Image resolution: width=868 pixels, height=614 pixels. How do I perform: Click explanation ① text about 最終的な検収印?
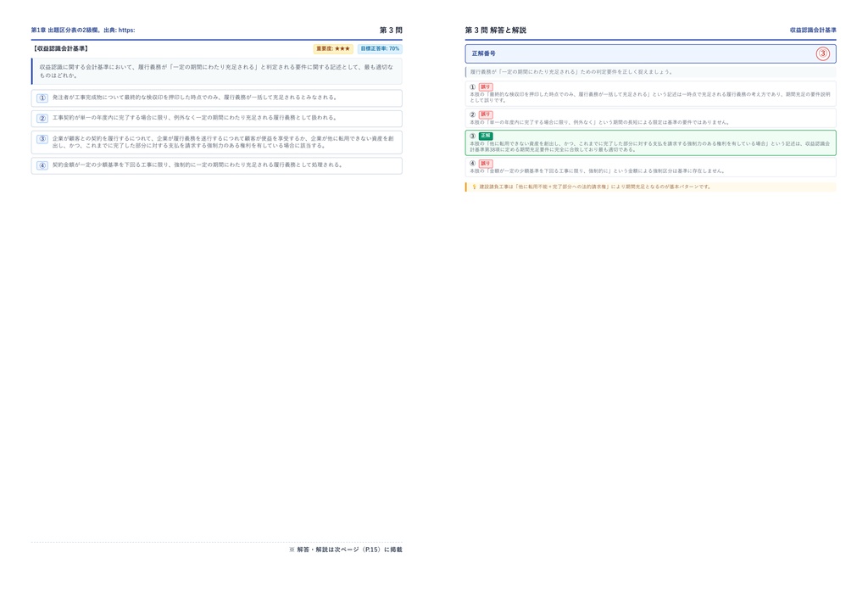pos(650,98)
